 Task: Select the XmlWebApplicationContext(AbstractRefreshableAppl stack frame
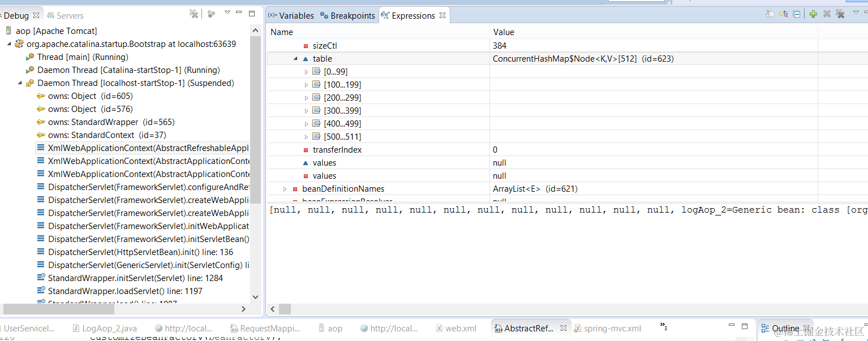click(143, 148)
